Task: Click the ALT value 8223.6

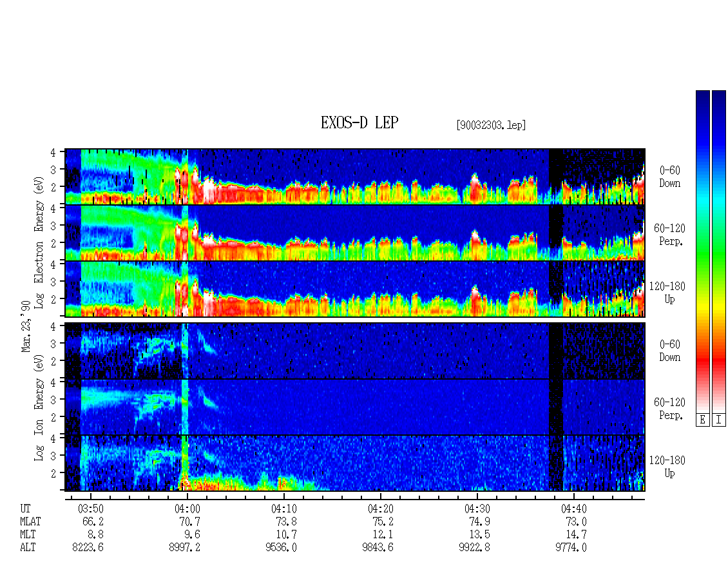Action: pos(88,548)
